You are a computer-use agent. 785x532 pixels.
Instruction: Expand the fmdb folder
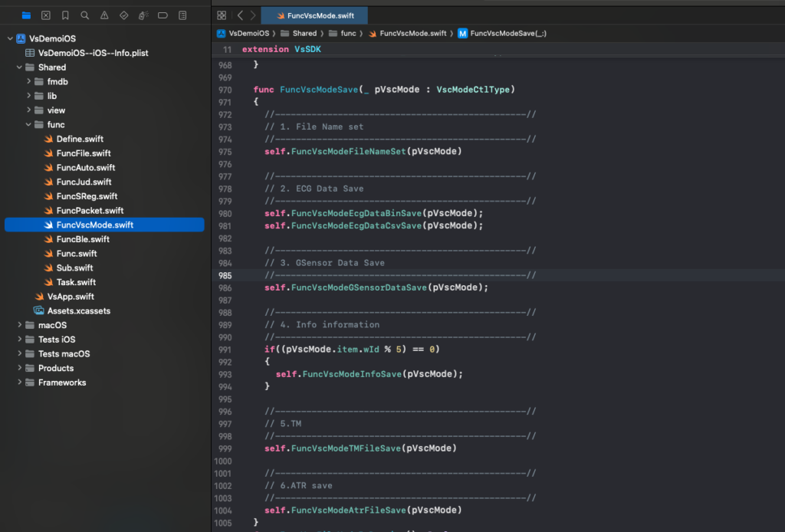point(29,81)
